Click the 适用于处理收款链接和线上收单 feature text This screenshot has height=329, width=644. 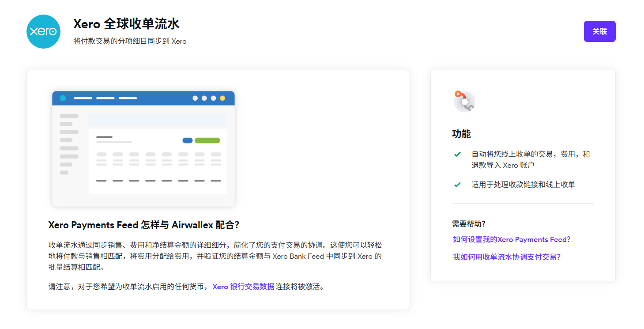click(x=523, y=185)
